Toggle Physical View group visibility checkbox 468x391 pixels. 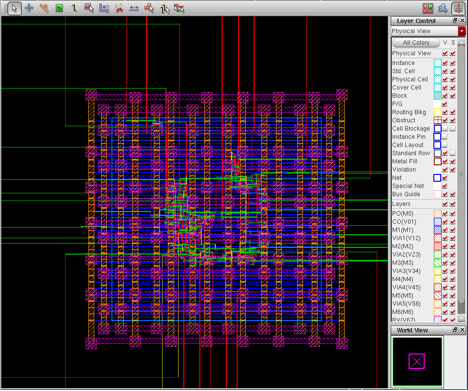[445, 53]
